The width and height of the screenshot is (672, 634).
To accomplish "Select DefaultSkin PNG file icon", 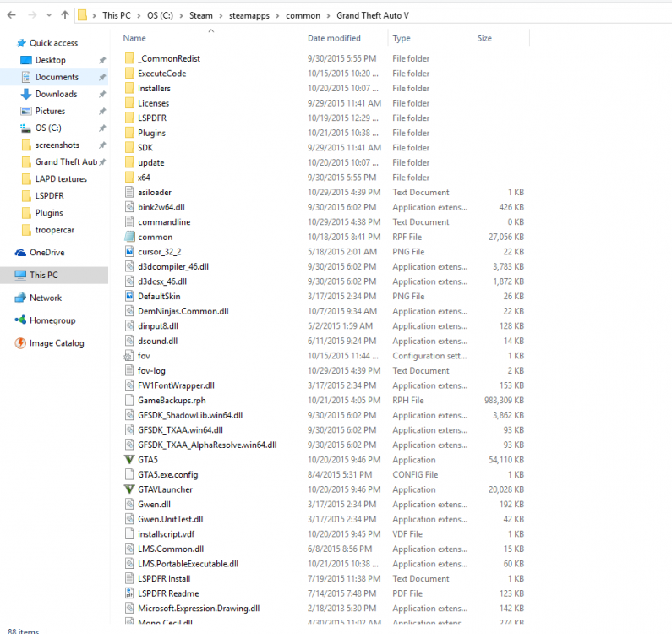I will point(129,296).
